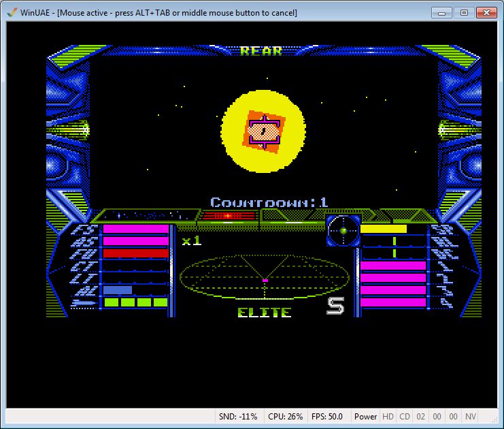Click the magenta ship marker on scanner
This screenshot has width=504, height=429.
coord(265,281)
